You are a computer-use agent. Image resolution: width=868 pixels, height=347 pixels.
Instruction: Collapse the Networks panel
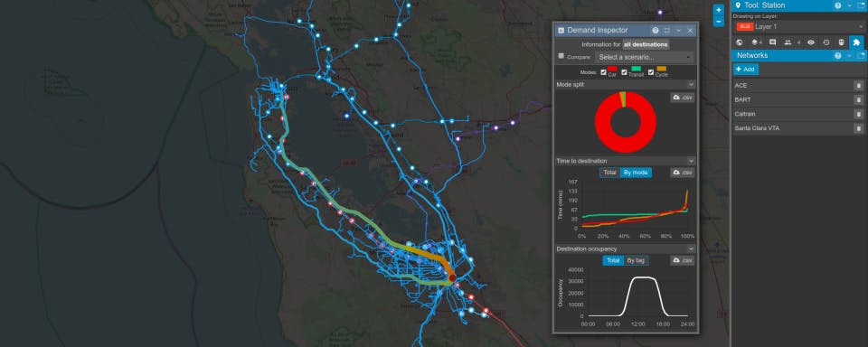tap(850, 56)
